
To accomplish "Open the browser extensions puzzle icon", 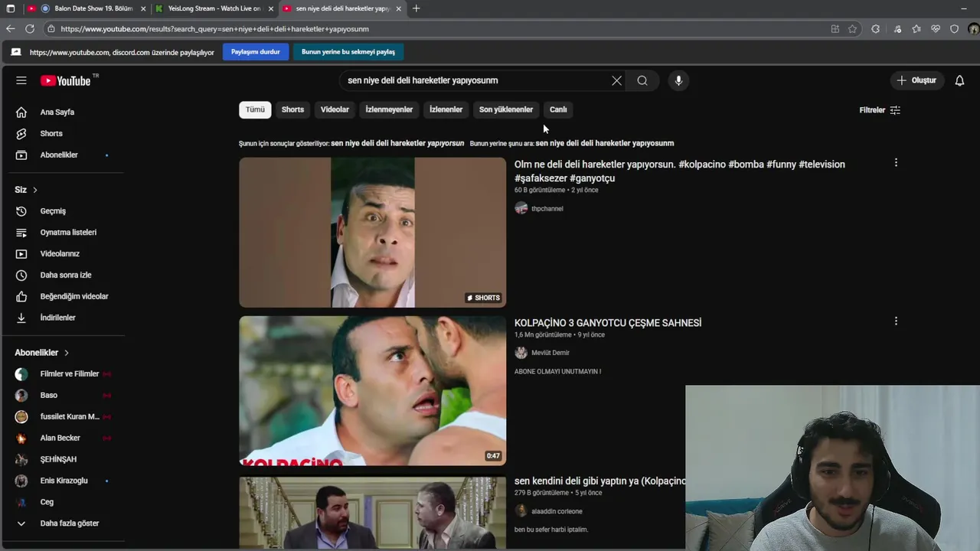I will point(876,29).
